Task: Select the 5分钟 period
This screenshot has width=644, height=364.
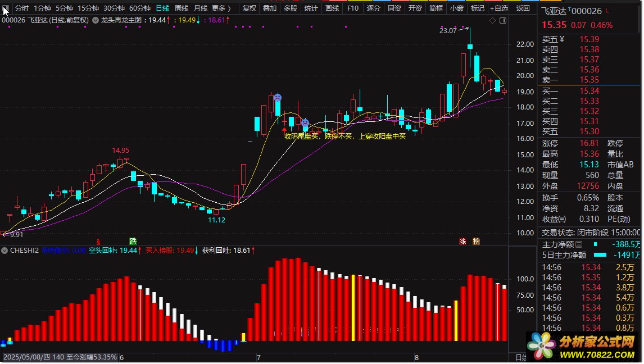Action: (64, 8)
